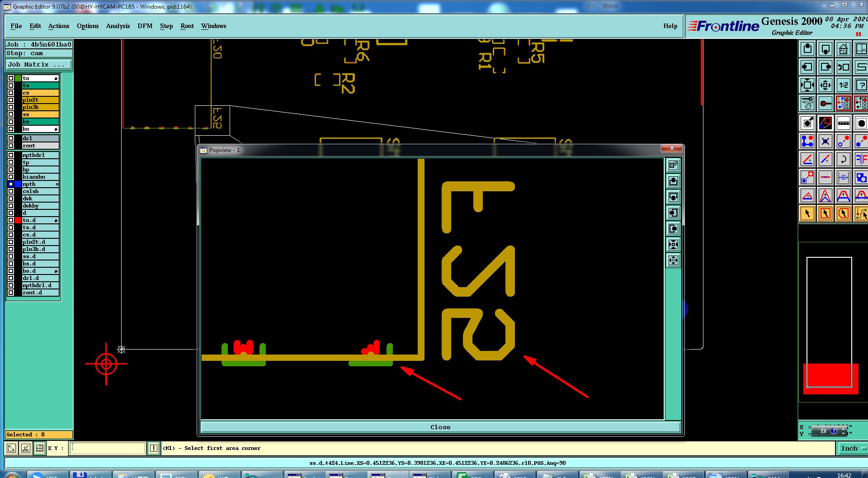Select the rectangle area select tool
This screenshot has width=868, height=478.
[x=826, y=213]
